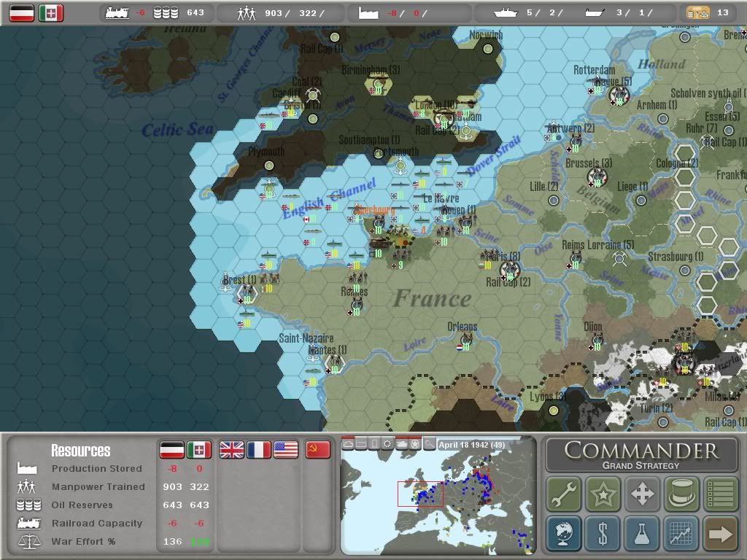Click the Italy flag in the top bar

point(51,13)
